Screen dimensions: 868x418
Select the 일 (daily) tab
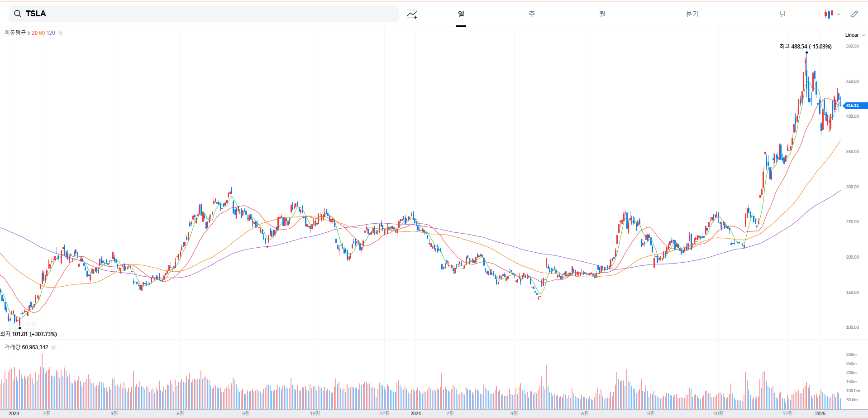[461, 14]
